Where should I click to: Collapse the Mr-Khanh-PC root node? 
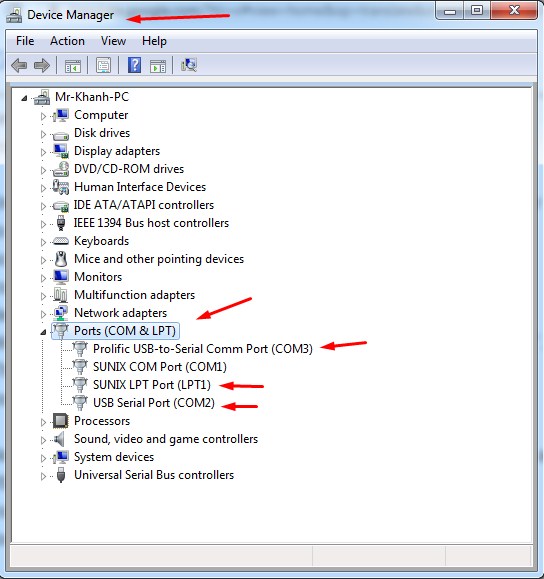coord(24,98)
